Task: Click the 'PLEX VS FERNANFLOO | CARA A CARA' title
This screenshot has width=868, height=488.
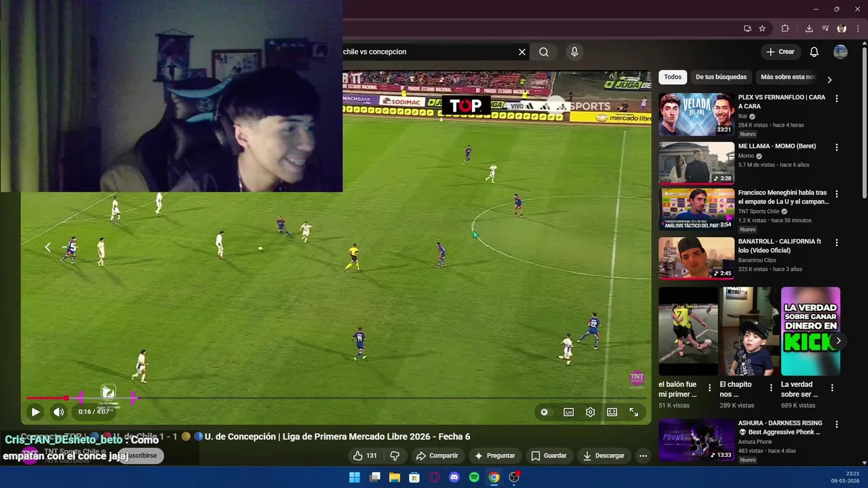Action: point(782,102)
